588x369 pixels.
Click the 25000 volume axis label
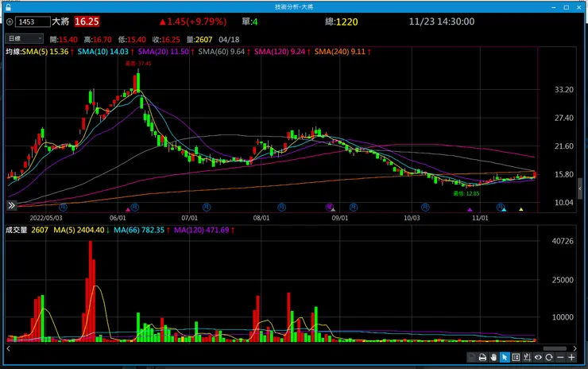(563, 280)
